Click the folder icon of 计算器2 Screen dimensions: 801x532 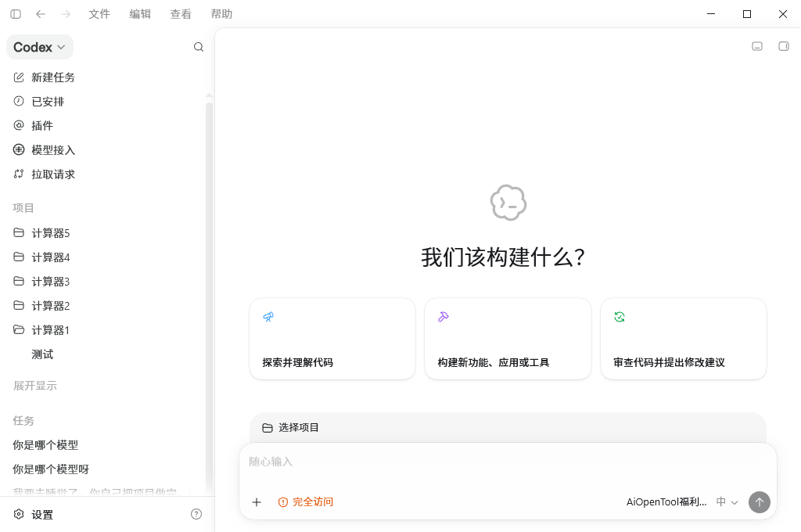tap(19, 305)
